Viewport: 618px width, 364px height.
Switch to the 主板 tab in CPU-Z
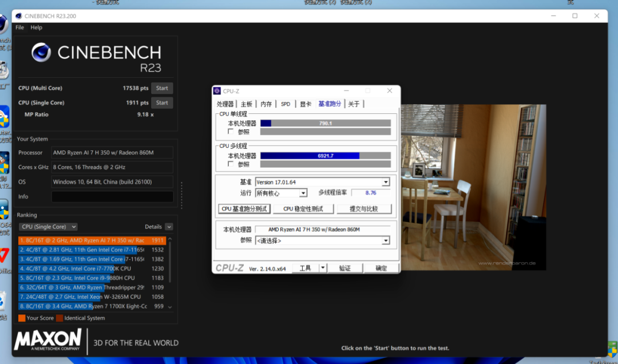(246, 104)
